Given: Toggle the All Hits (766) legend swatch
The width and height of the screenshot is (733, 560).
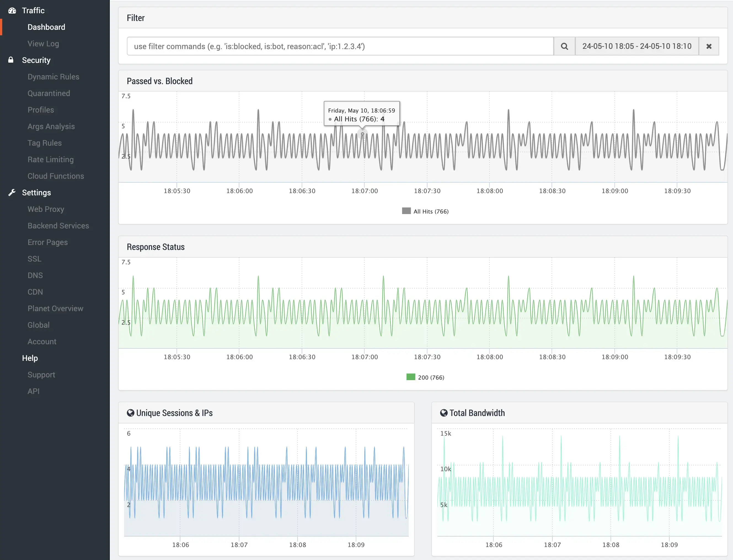Looking at the screenshot, I should (x=406, y=211).
